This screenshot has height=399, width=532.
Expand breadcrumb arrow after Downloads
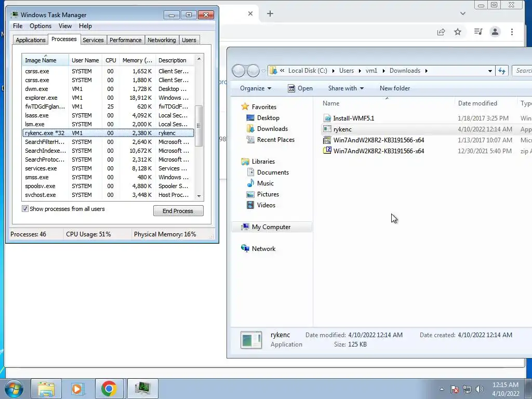tap(426, 71)
